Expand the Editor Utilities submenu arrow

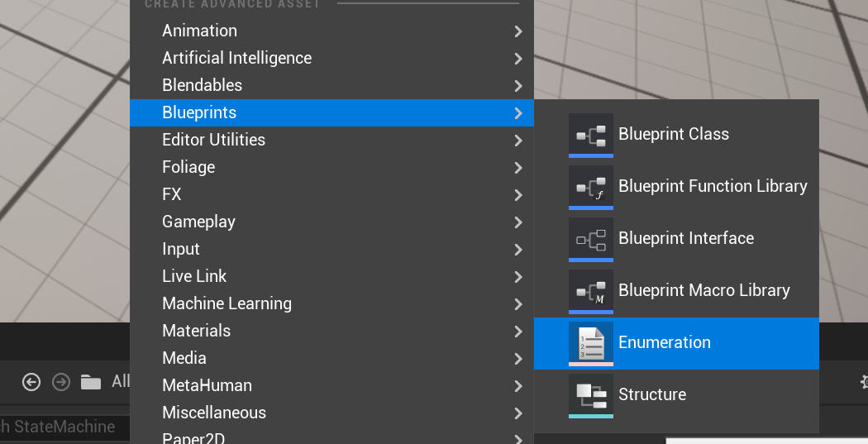click(518, 141)
